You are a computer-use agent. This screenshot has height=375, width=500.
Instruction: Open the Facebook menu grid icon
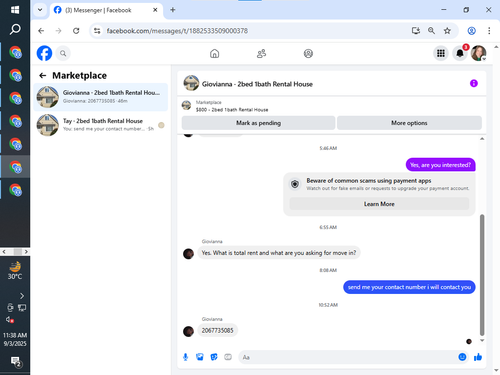[x=441, y=53]
